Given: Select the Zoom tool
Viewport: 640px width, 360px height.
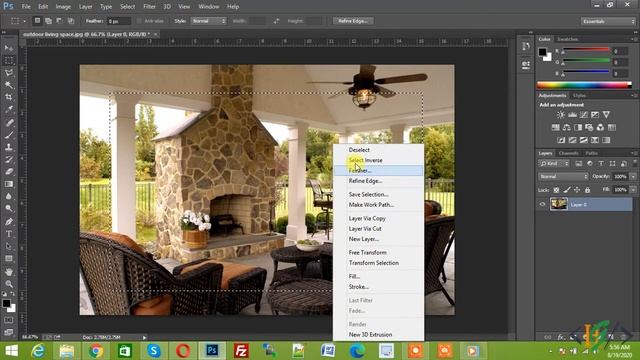Looking at the screenshot, I should 9,284.
